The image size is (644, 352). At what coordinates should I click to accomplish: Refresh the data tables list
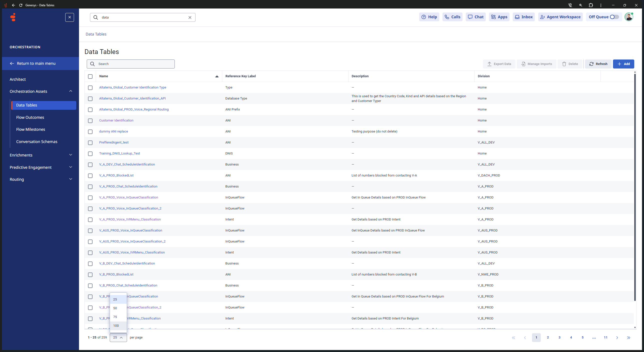[598, 64]
